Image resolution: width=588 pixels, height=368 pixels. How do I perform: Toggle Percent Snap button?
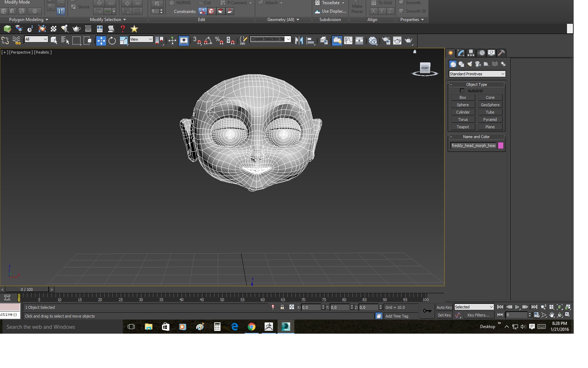click(219, 41)
